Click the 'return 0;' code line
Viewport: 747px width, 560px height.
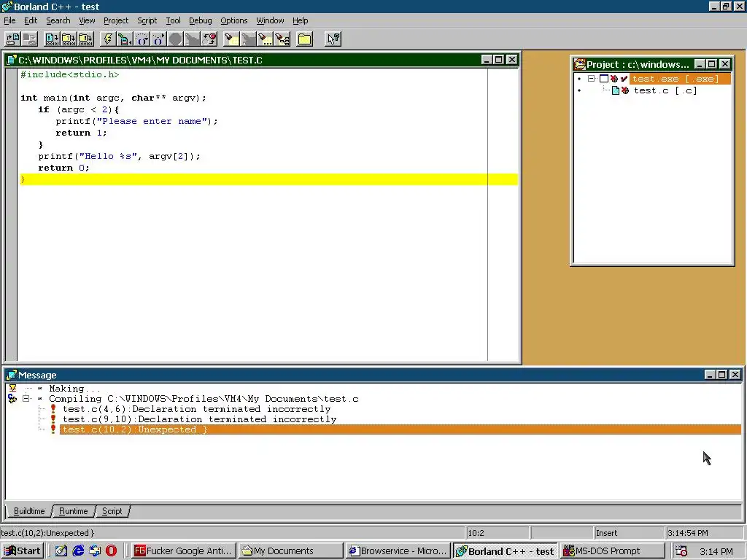(x=63, y=168)
